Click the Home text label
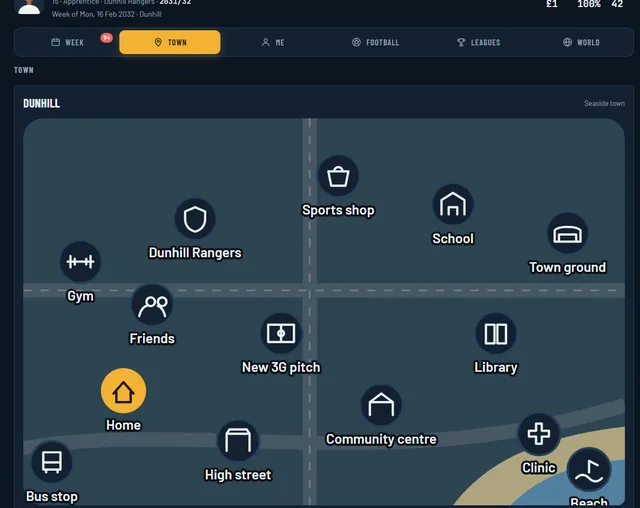The height and width of the screenshot is (508, 640). click(x=123, y=425)
